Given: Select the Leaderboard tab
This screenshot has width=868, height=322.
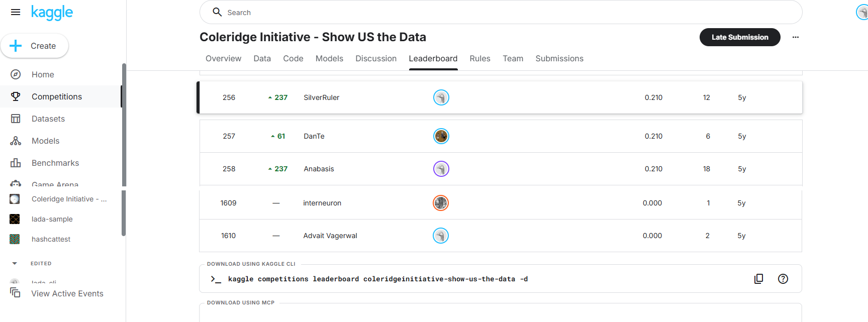Looking at the screenshot, I should [433, 59].
